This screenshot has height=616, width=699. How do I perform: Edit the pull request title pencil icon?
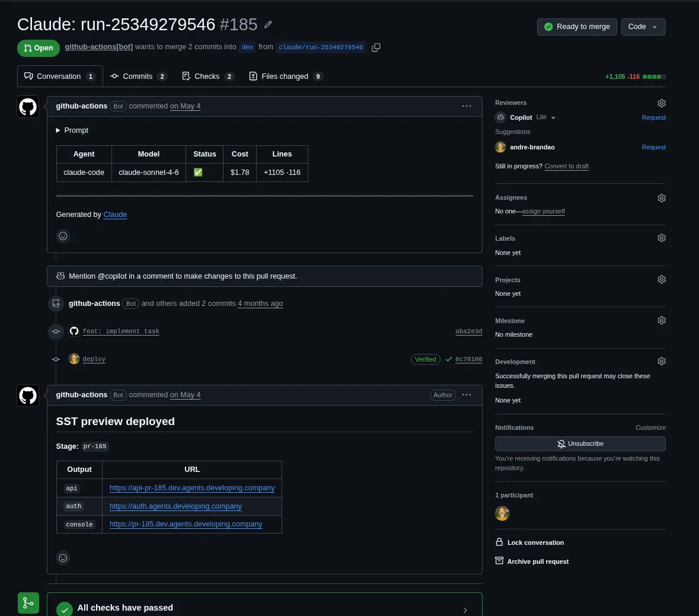click(x=268, y=24)
